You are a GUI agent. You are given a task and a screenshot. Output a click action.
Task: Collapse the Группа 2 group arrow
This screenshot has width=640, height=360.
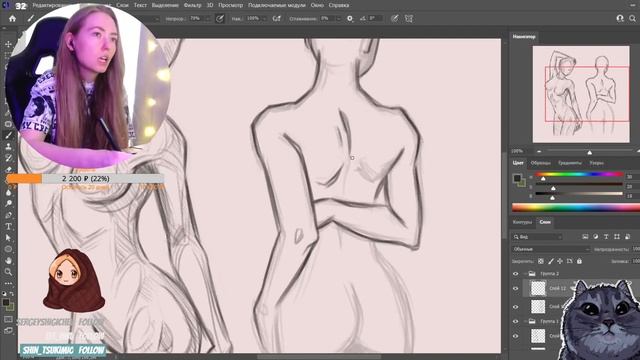525,273
